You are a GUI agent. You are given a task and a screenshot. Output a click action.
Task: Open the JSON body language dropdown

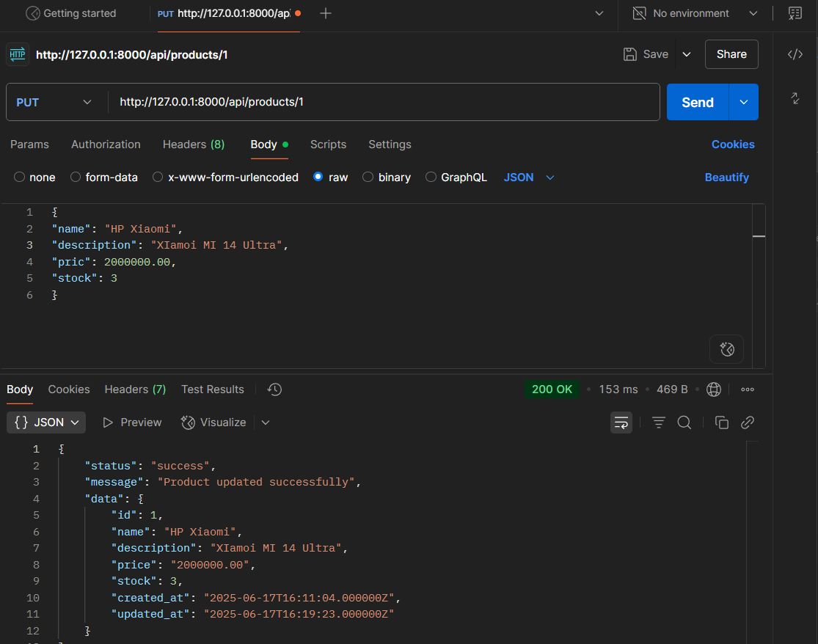tap(529, 178)
